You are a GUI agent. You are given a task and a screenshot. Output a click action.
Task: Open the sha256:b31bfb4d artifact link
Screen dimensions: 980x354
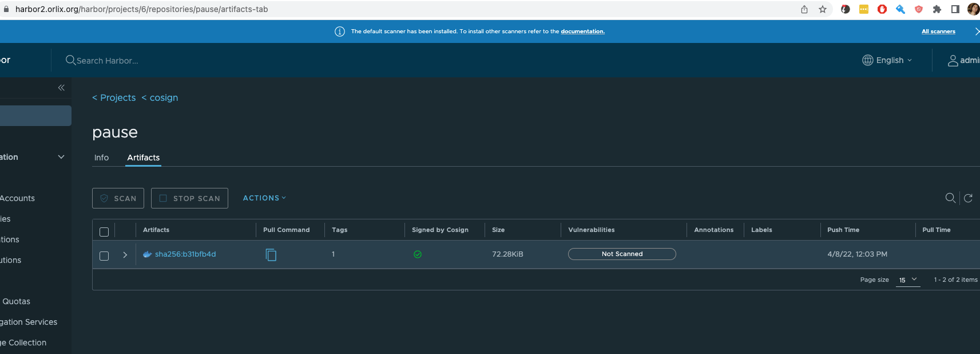[185, 254]
